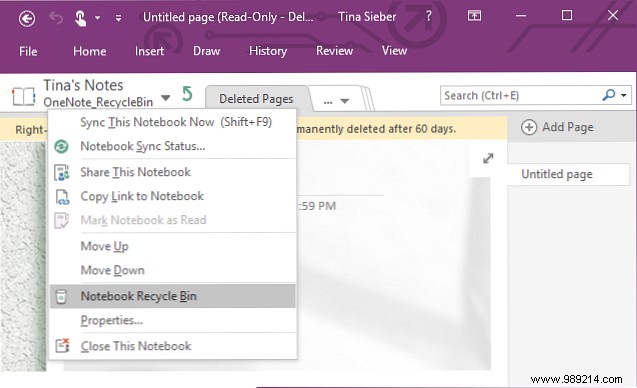Close the OneNote window
The height and width of the screenshot is (388, 637).
[x=613, y=15]
